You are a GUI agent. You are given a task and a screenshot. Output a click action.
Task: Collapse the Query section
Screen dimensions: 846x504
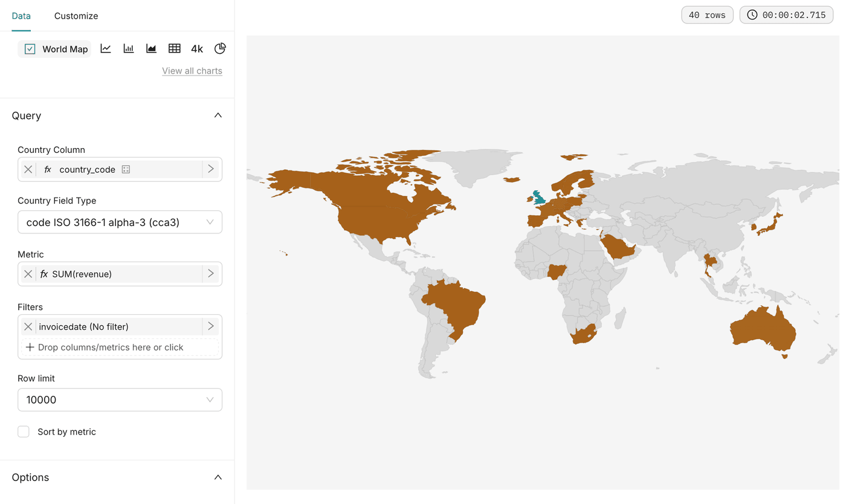coord(218,115)
